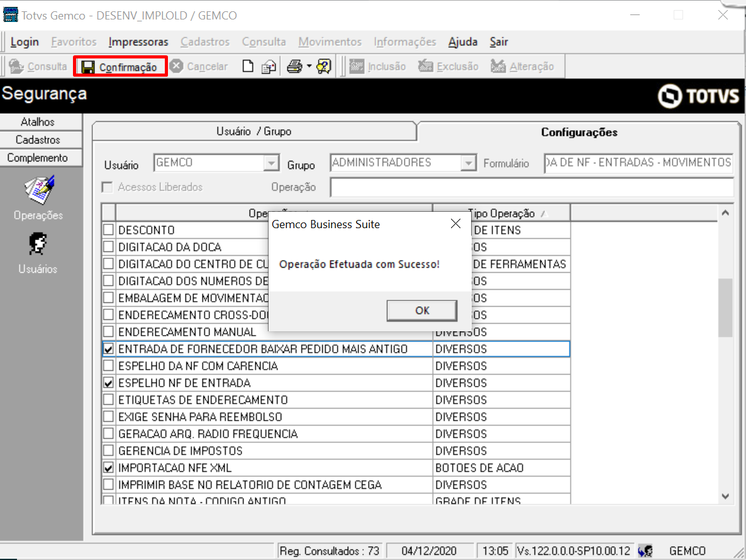Viewport: 746px width, 560px height.
Task: Click OK in the success dialog
Action: (x=422, y=310)
